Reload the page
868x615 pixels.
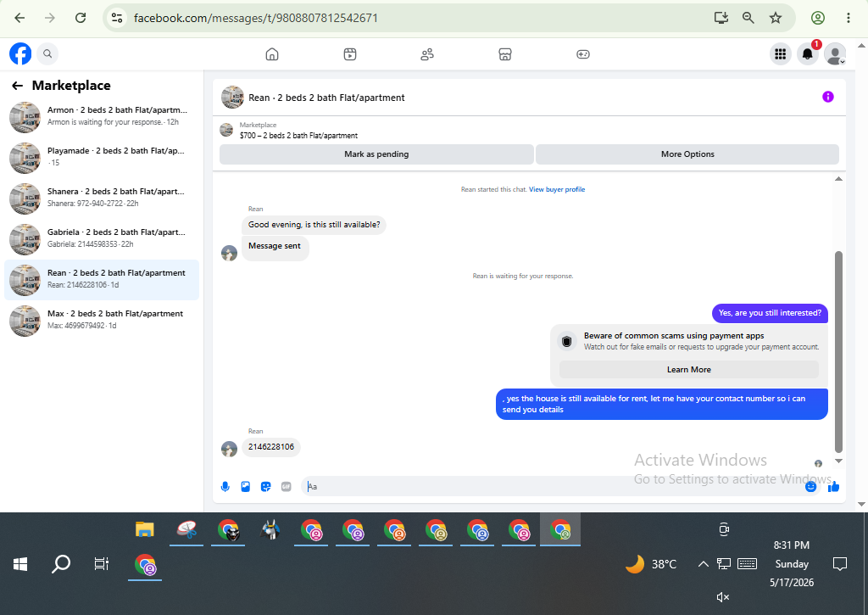pyautogui.click(x=81, y=18)
